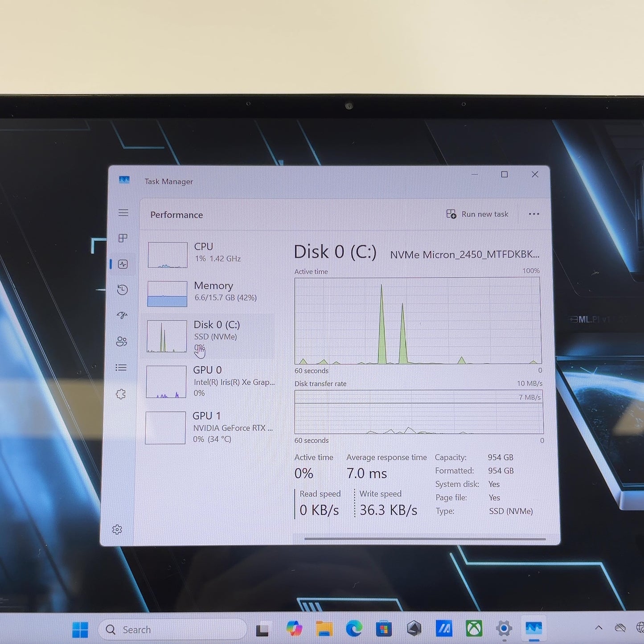644x644 pixels.
Task: Open Copilot from the taskbar
Action: [x=294, y=628]
